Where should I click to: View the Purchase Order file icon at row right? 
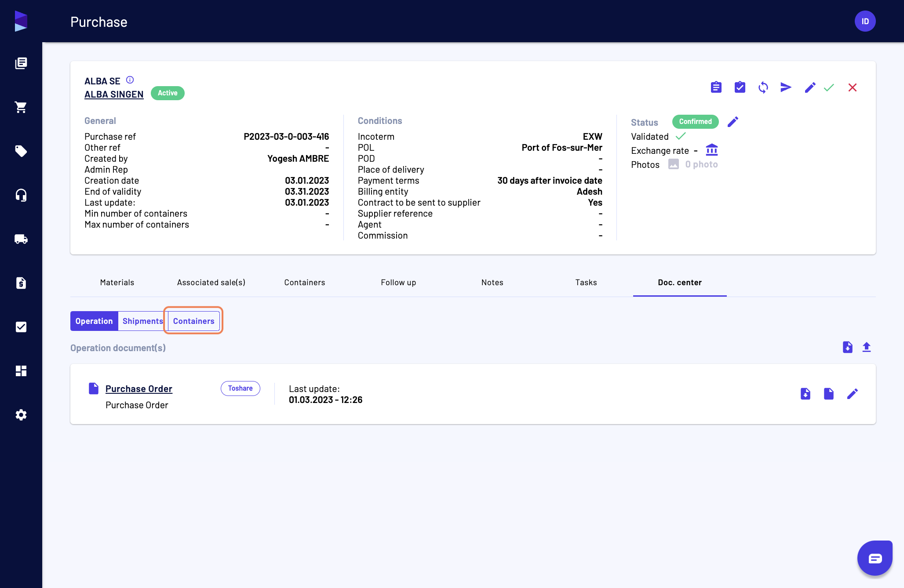click(x=829, y=394)
